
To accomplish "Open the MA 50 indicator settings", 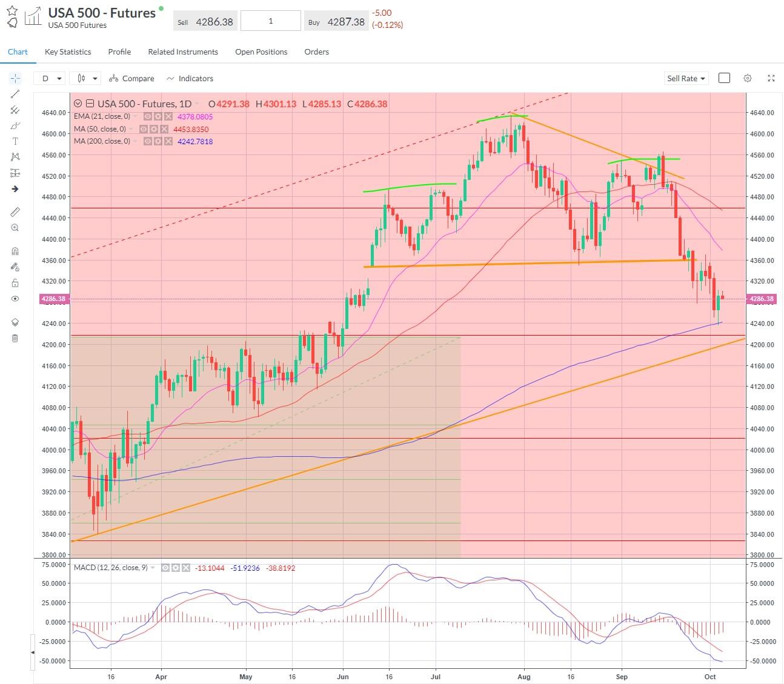I will (154, 129).
